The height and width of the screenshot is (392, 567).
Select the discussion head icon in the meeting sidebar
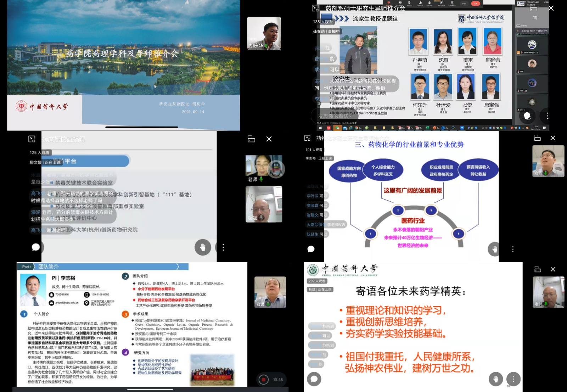point(527,116)
